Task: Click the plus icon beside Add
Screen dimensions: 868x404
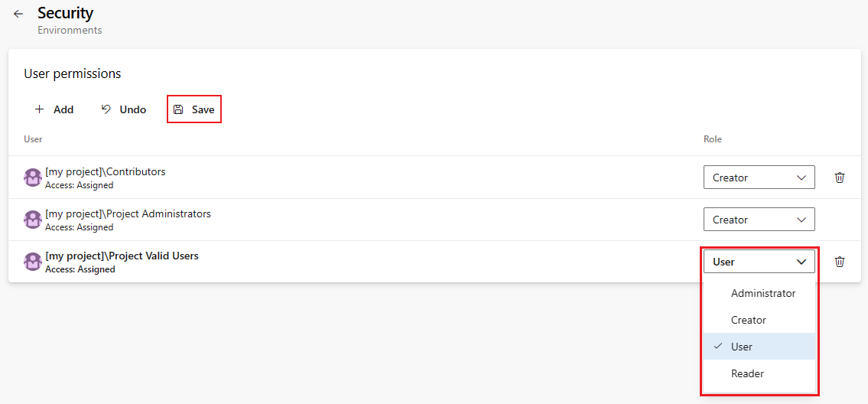Action: (x=40, y=109)
